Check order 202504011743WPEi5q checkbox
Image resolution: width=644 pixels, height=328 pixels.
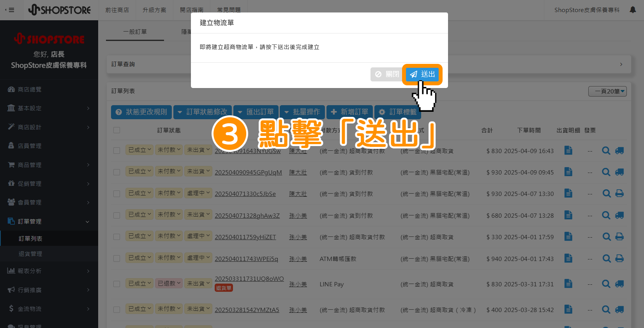116,259
